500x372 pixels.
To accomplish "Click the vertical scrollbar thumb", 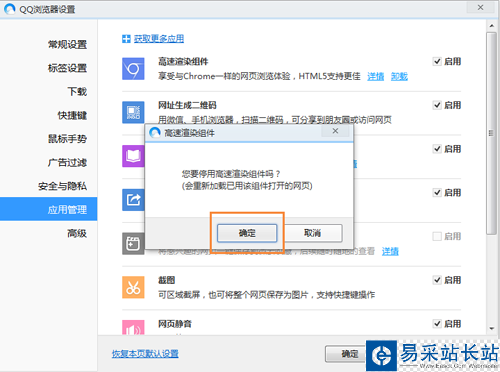I will [491, 133].
